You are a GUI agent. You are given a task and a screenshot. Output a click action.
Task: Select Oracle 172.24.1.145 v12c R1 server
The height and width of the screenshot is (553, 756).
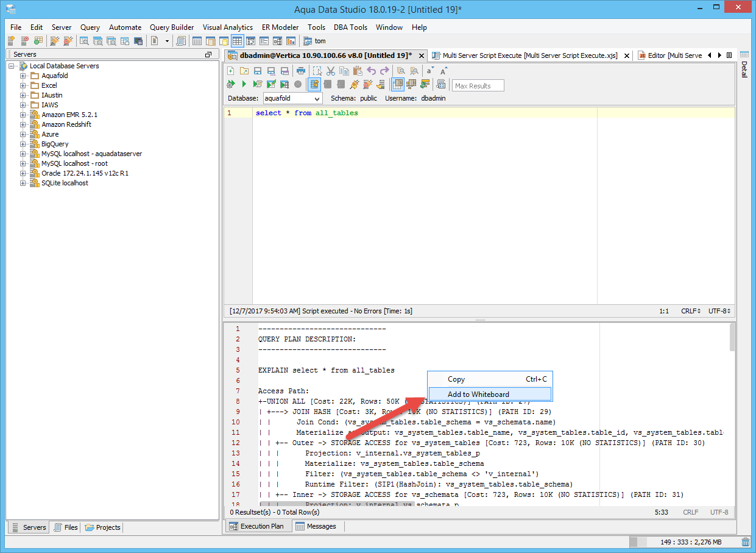pos(85,173)
